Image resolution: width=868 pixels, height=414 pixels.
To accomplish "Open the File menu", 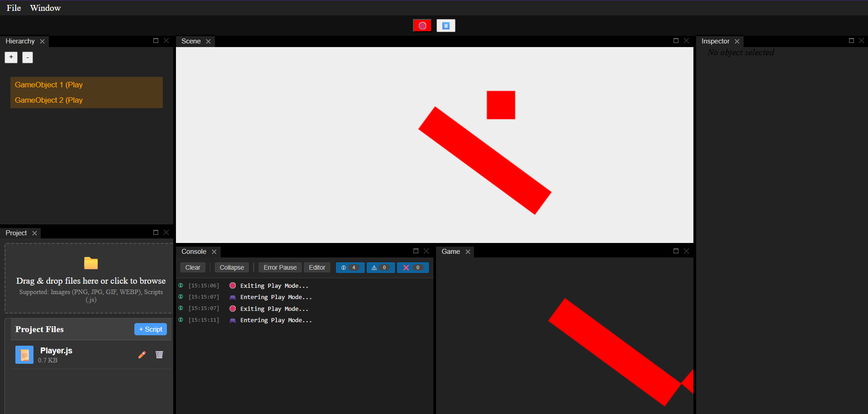I will [14, 8].
